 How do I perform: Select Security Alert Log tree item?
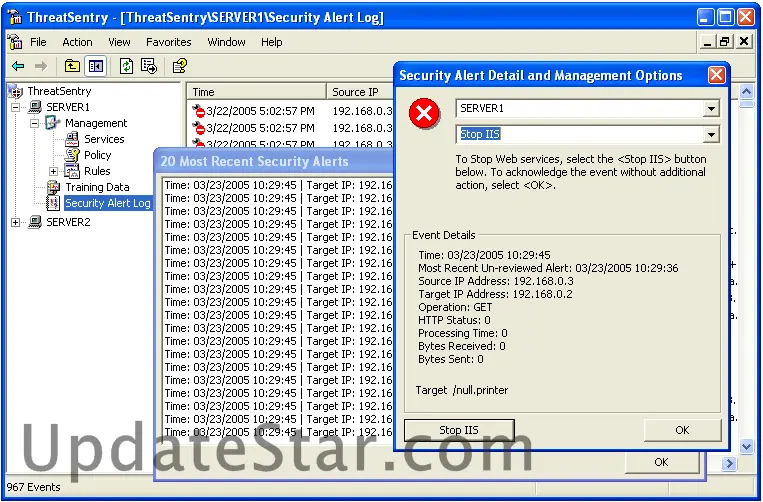coord(108,203)
